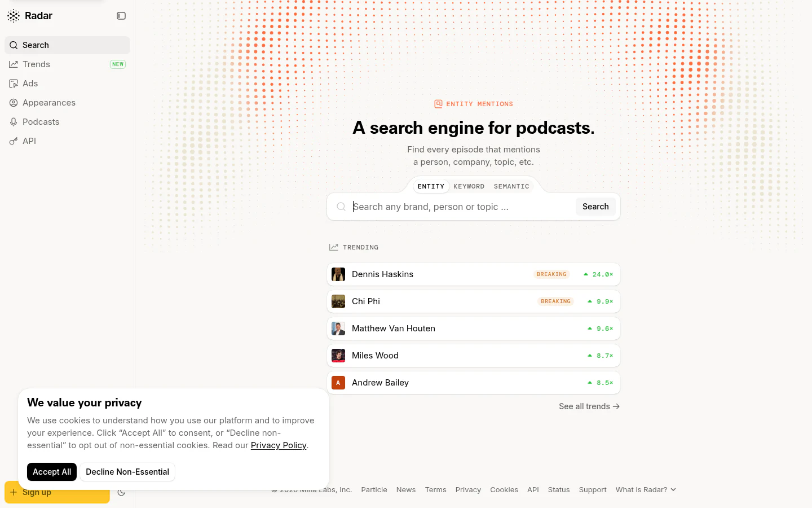
Task: Open the API footer link
Action: click(x=533, y=490)
